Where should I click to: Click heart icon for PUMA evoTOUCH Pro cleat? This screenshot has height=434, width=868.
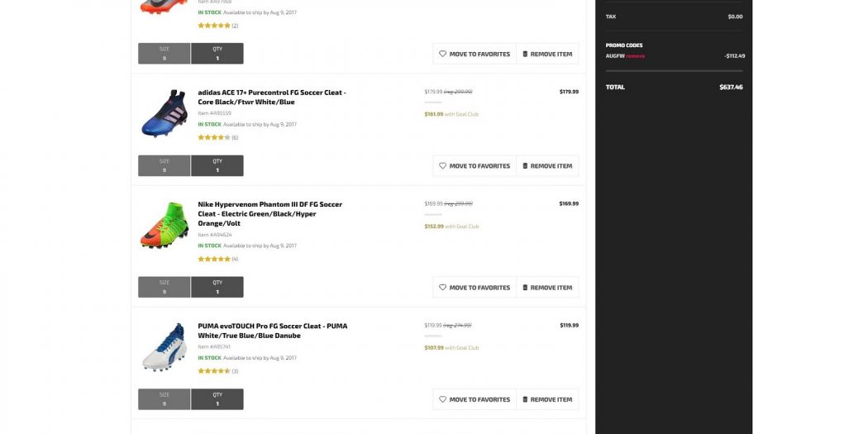(x=443, y=399)
